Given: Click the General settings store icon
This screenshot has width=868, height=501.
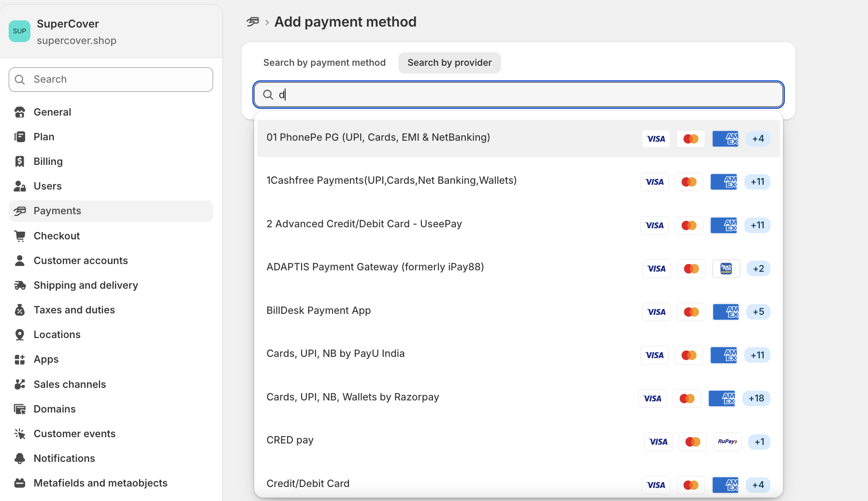Looking at the screenshot, I should 20,112.
